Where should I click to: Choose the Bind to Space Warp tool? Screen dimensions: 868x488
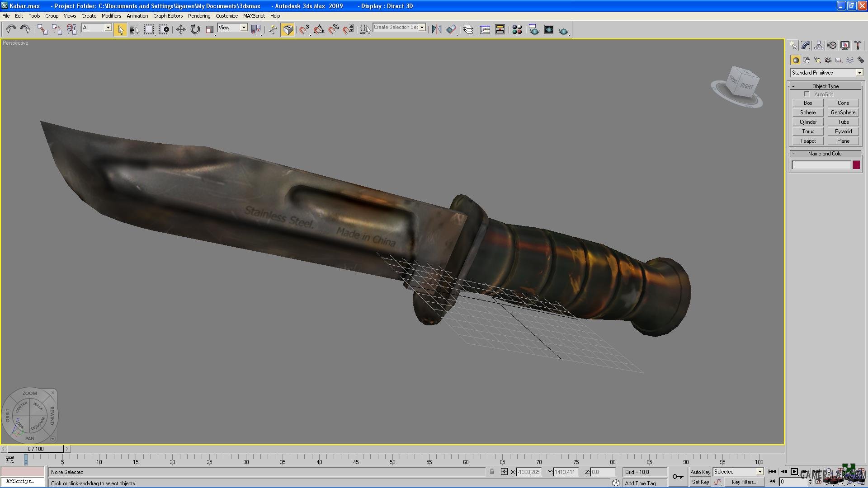[x=71, y=29]
